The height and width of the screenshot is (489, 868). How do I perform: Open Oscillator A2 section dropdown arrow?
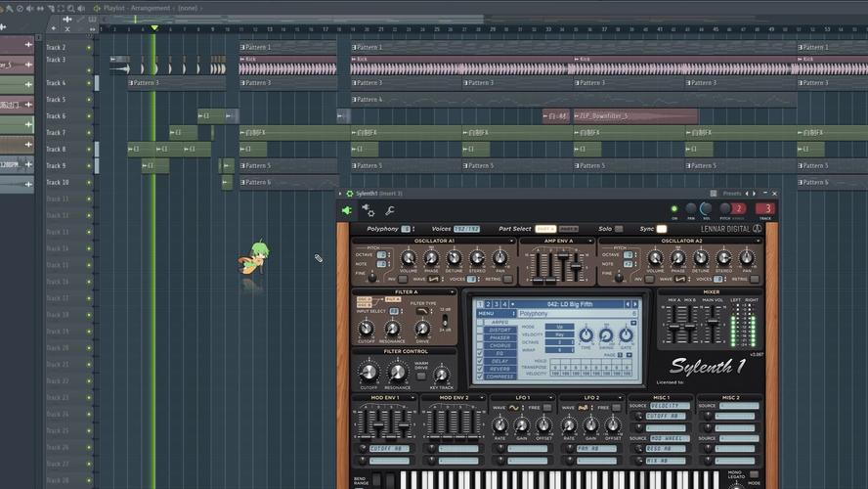[x=758, y=241]
